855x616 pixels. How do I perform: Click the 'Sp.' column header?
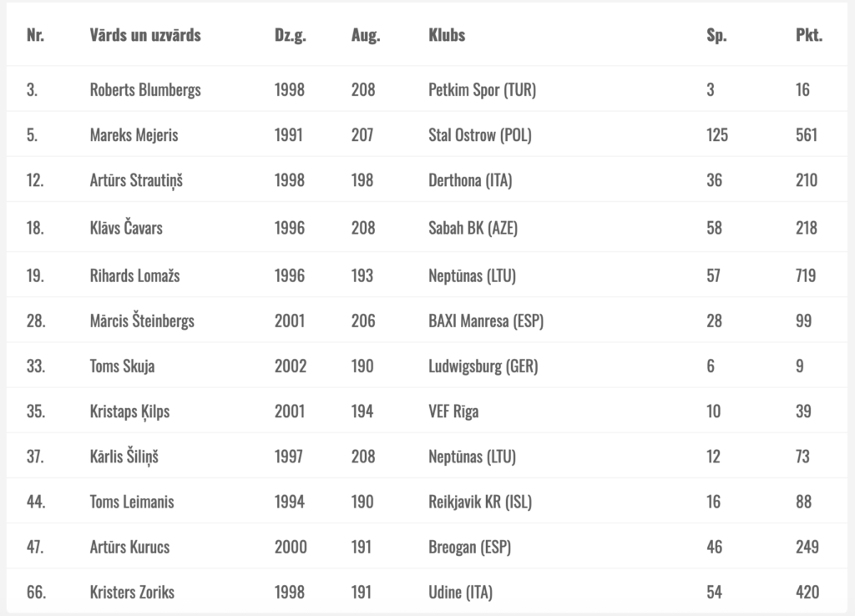(716, 36)
